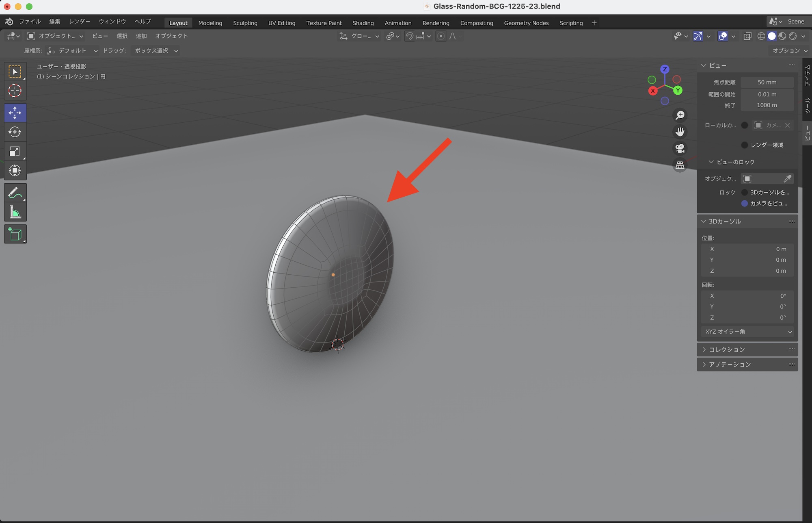Viewport: 812px width, 523px height.
Task: Toggle proportional editing in the header
Action: [x=441, y=36]
